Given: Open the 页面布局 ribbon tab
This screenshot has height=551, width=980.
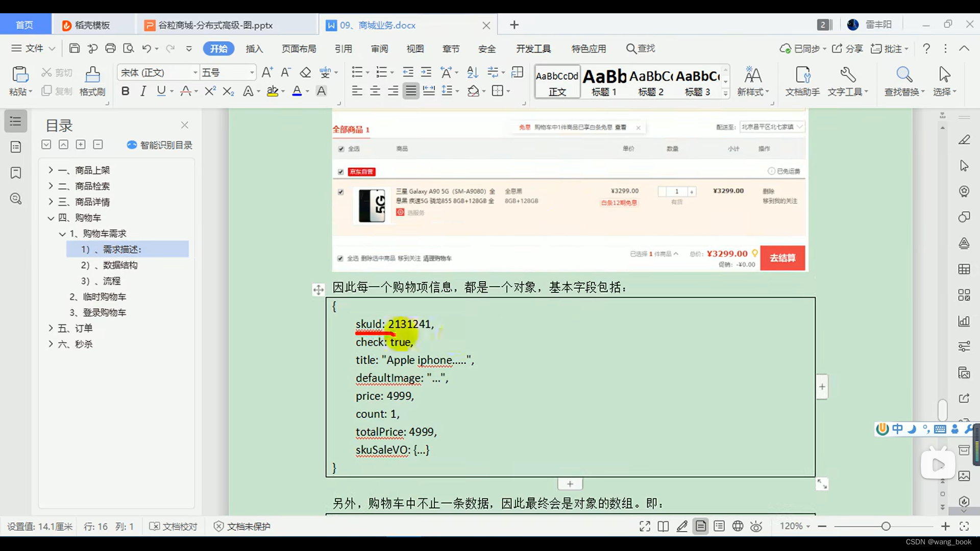Looking at the screenshot, I should (x=299, y=48).
